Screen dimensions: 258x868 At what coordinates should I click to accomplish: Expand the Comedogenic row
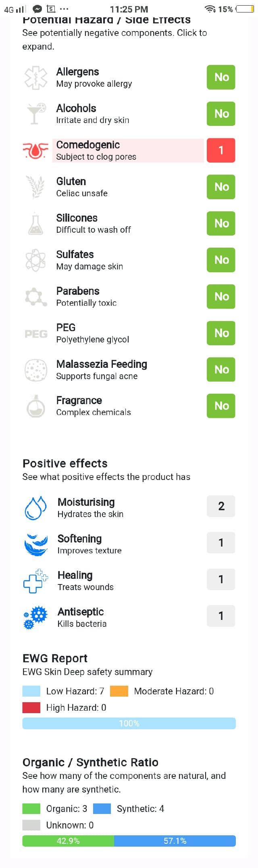coord(128,150)
